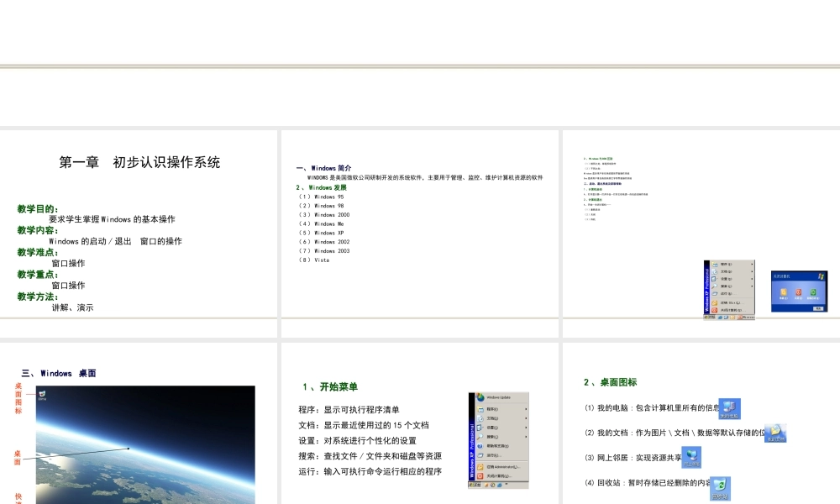The image size is (840, 504).
Task: Click text (3) 网上邻居:实现资源共享
Action: pos(633,458)
